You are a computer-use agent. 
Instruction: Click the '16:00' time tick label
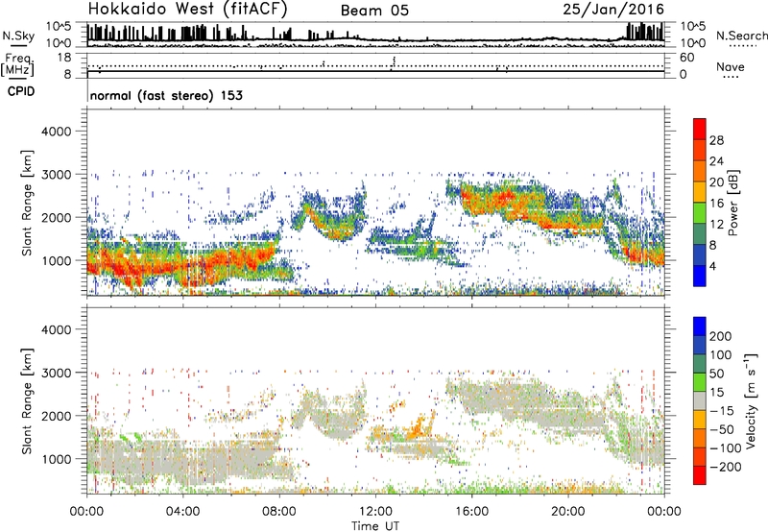[x=471, y=512]
